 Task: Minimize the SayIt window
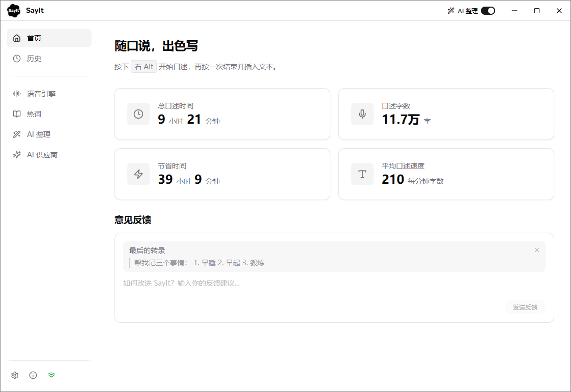pyautogui.click(x=514, y=11)
